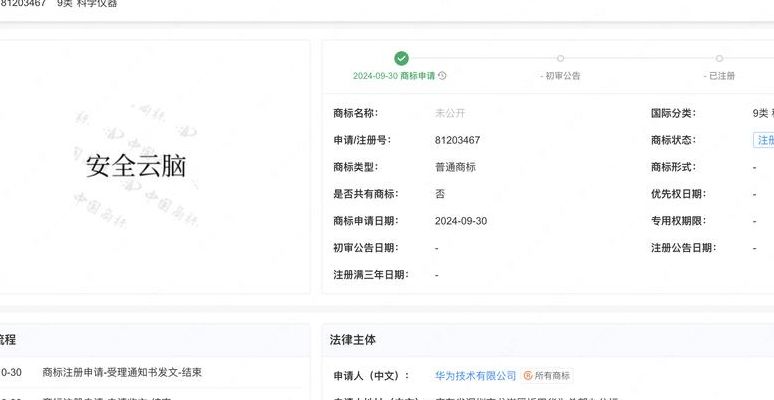Click the 注册满三年日期 label

pyautogui.click(x=371, y=275)
